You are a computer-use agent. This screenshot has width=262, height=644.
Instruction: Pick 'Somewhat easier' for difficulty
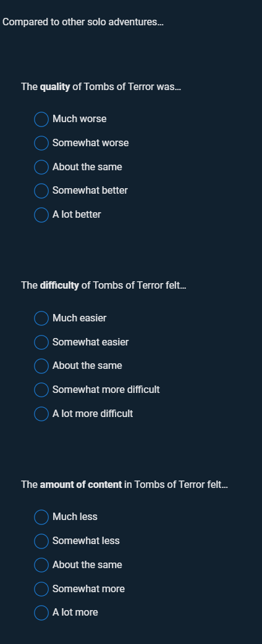(41, 342)
